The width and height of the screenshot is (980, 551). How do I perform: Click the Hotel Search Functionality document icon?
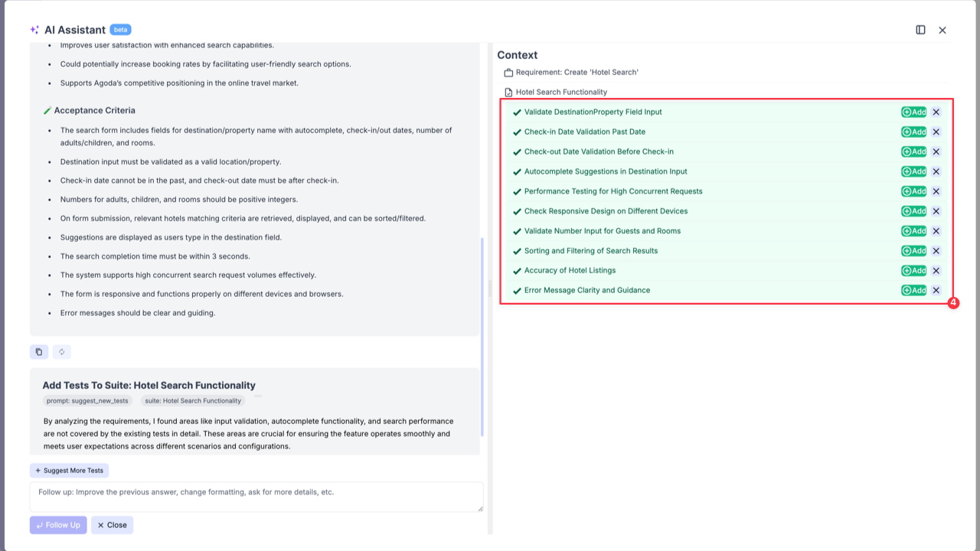tap(509, 92)
